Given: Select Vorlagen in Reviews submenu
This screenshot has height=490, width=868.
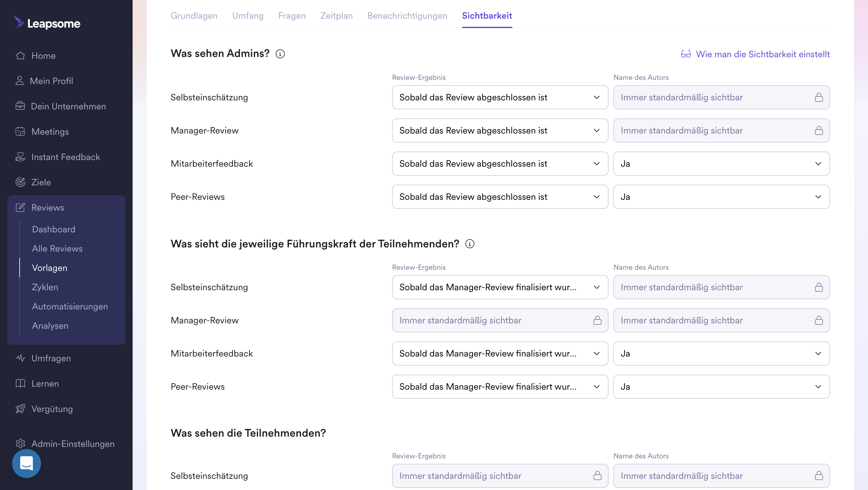Looking at the screenshot, I should 49,268.
